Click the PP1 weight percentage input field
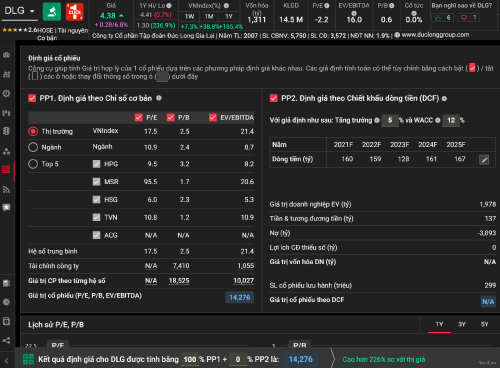The width and height of the screenshot is (500, 368). coord(190,359)
